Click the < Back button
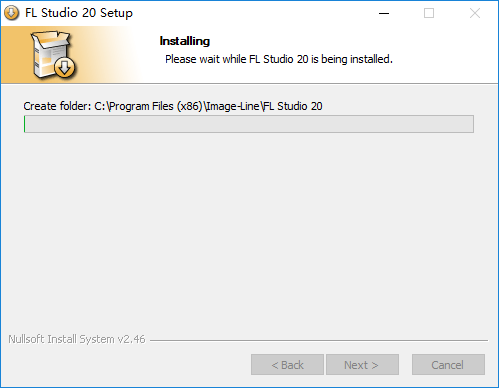 287,365
